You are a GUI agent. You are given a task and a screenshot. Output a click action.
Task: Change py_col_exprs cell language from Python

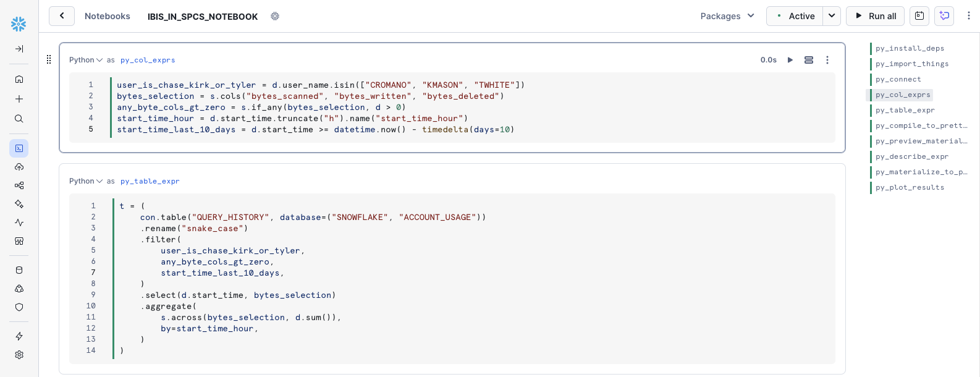86,60
